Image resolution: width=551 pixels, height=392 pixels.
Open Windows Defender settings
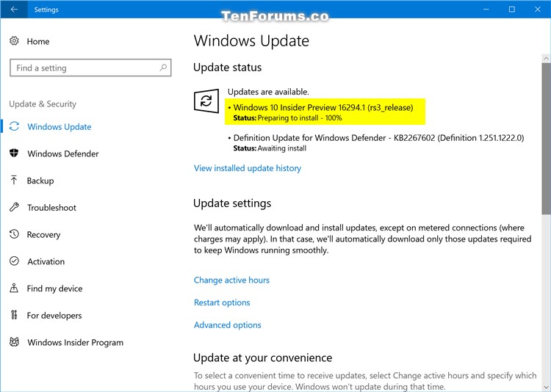click(63, 154)
